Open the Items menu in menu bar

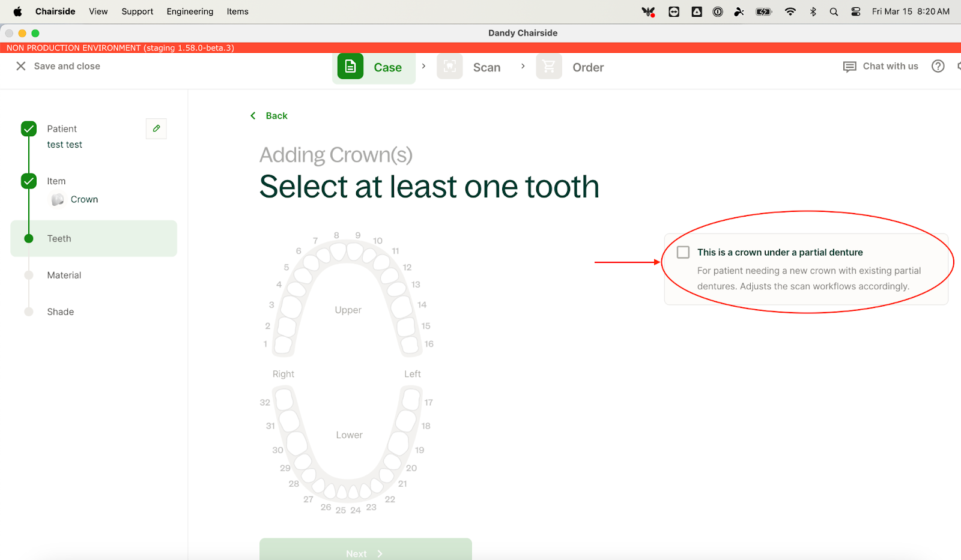click(237, 11)
